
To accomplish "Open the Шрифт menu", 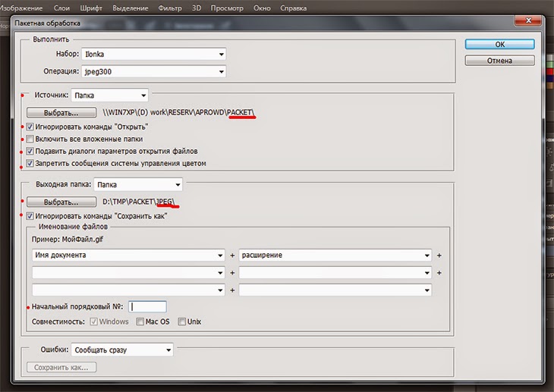I will [91, 8].
